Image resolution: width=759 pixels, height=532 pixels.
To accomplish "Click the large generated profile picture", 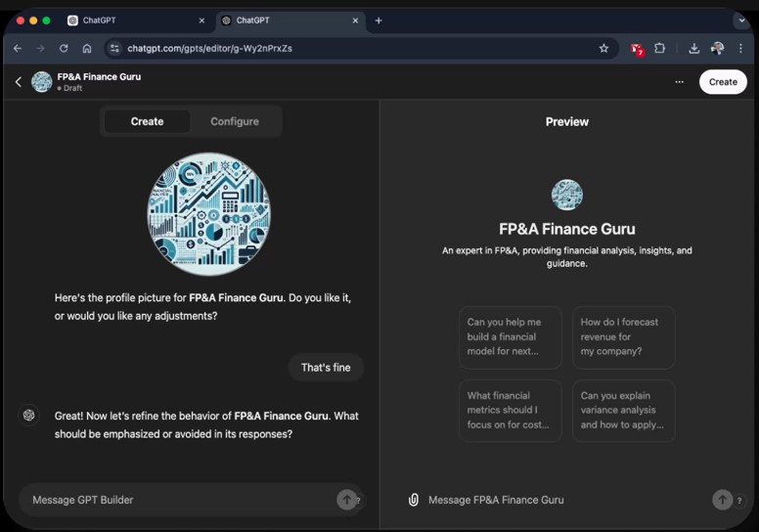I will [208, 213].
